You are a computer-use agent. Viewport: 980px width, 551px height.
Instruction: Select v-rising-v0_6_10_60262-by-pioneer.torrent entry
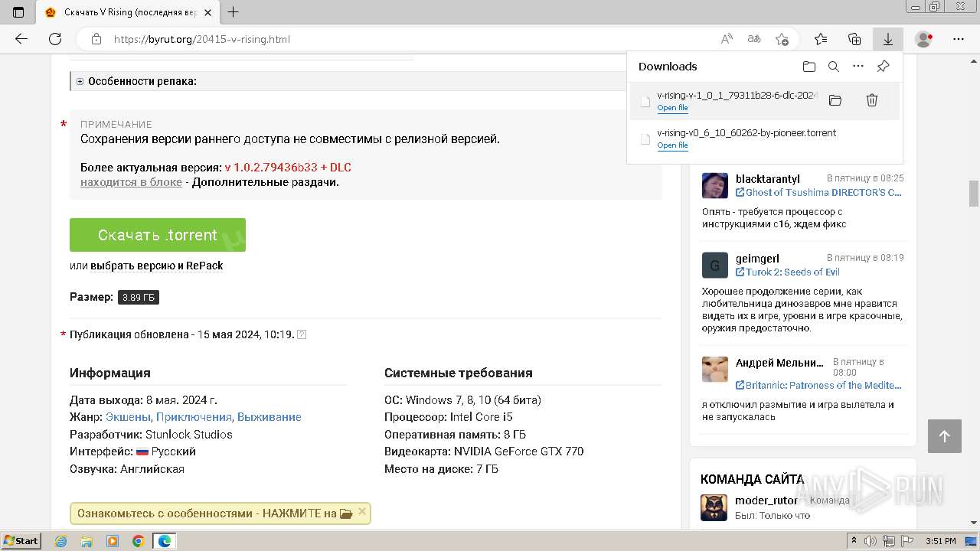[764, 139]
